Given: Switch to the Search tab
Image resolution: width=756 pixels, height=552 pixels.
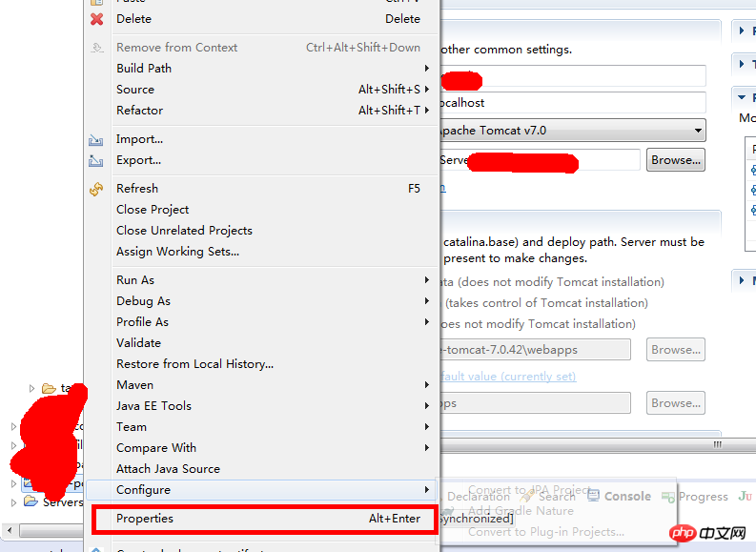Looking at the screenshot, I should point(550,496).
